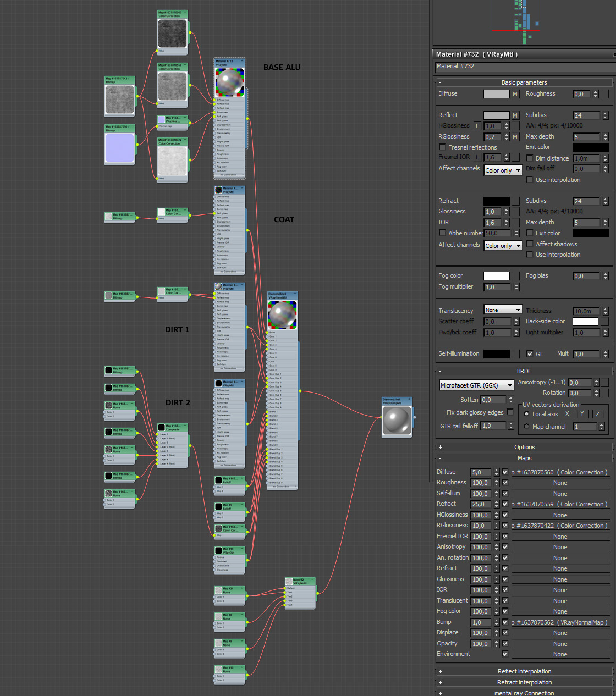Select the VRayBumpMtl output node preview
The image size is (616, 696).
click(x=397, y=421)
